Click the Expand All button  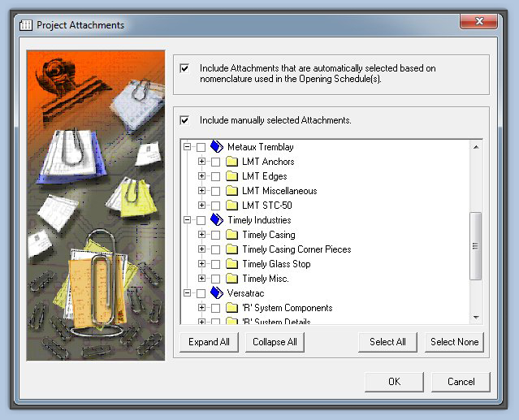click(209, 342)
